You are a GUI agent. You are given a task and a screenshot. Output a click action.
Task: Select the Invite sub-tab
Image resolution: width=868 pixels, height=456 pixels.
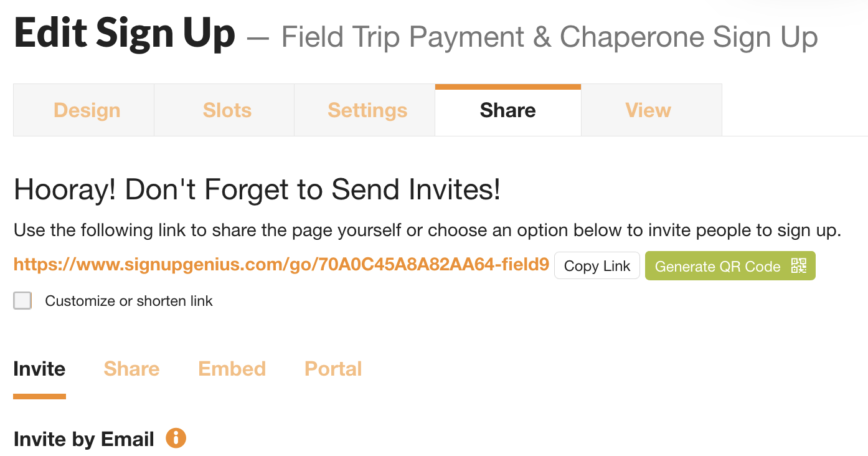click(x=39, y=369)
